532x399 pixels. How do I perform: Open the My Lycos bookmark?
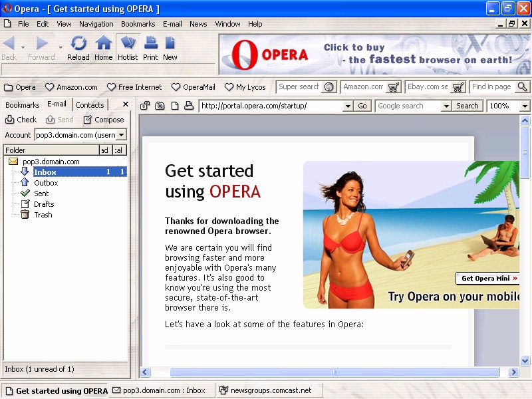[x=245, y=87]
